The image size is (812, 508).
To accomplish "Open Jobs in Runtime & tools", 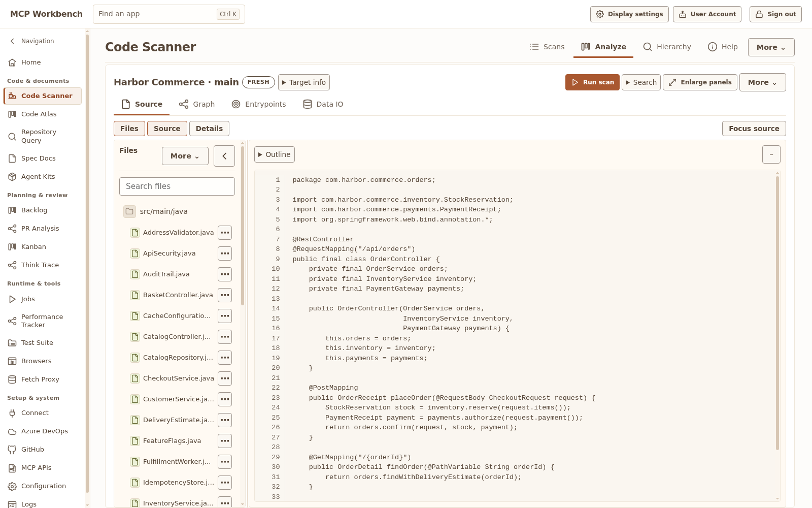I will (x=43, y=299).
